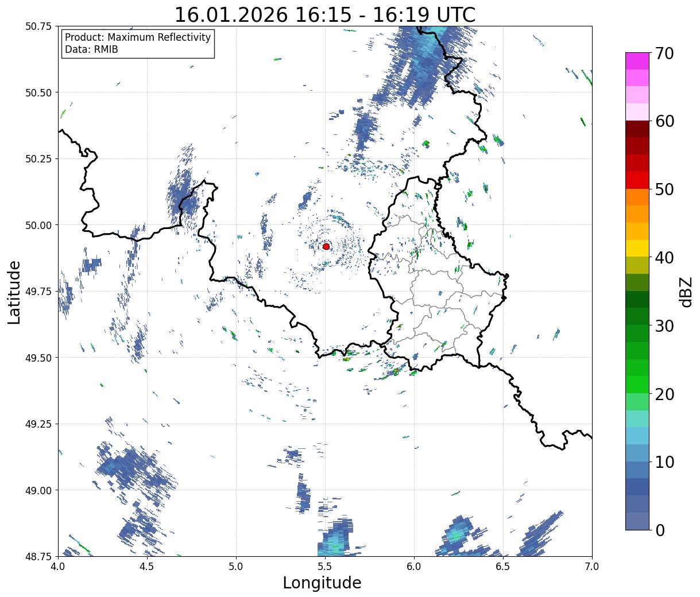
Task: Click the colorbar tick label 20
Action: click(664, 394)
